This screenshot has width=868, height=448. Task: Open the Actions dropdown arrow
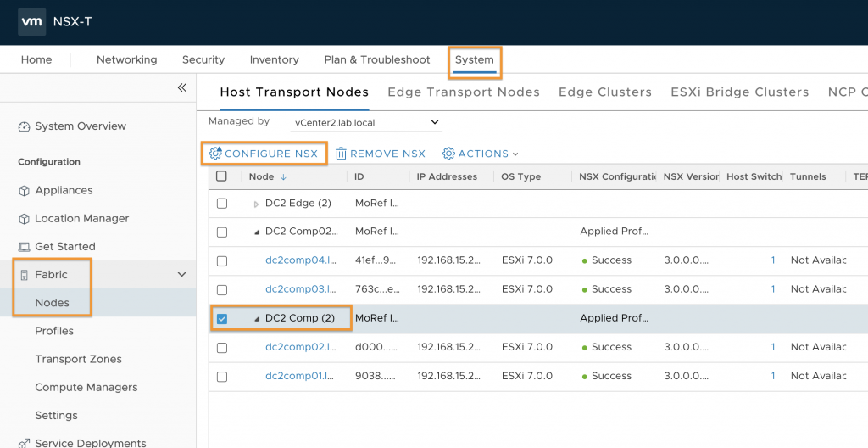point(515,154)
